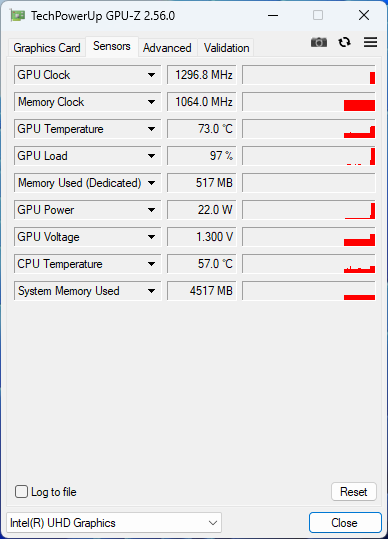Expand the GPU Clock sensor dropdown
This screenshot has width=388, height=539.
[151, 75]
